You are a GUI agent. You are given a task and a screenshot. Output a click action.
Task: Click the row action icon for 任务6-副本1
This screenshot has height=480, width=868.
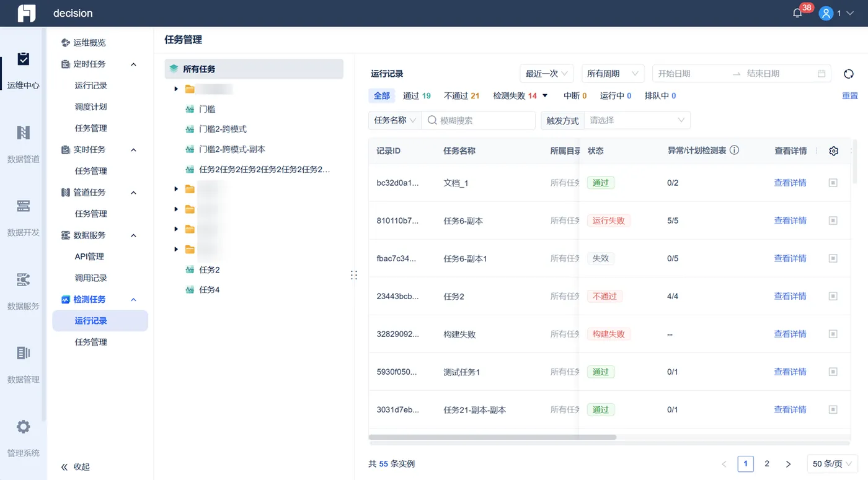point(833,258)
